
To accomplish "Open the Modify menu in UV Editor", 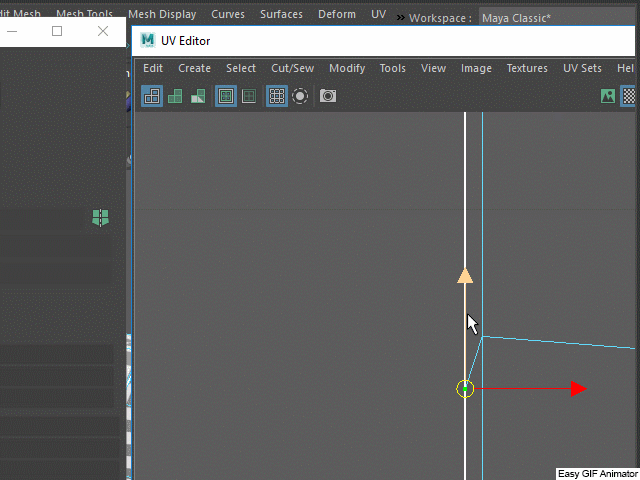I will (347, 68).
